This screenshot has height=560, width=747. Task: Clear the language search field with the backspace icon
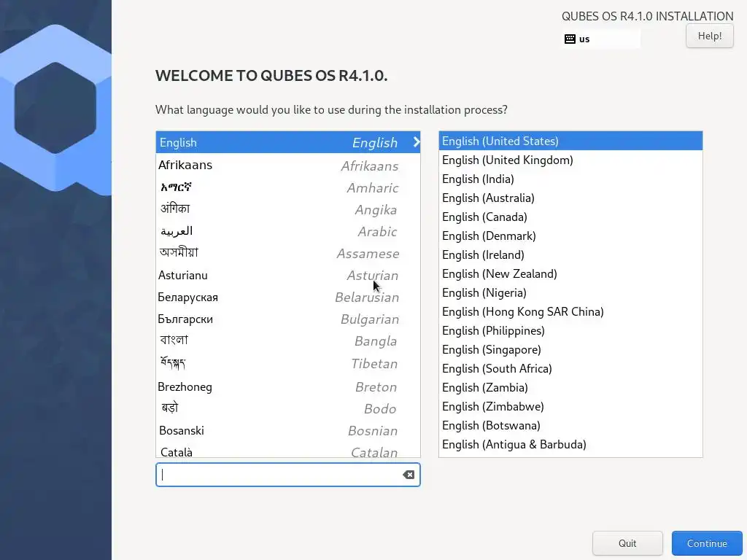tap(409, 475)
